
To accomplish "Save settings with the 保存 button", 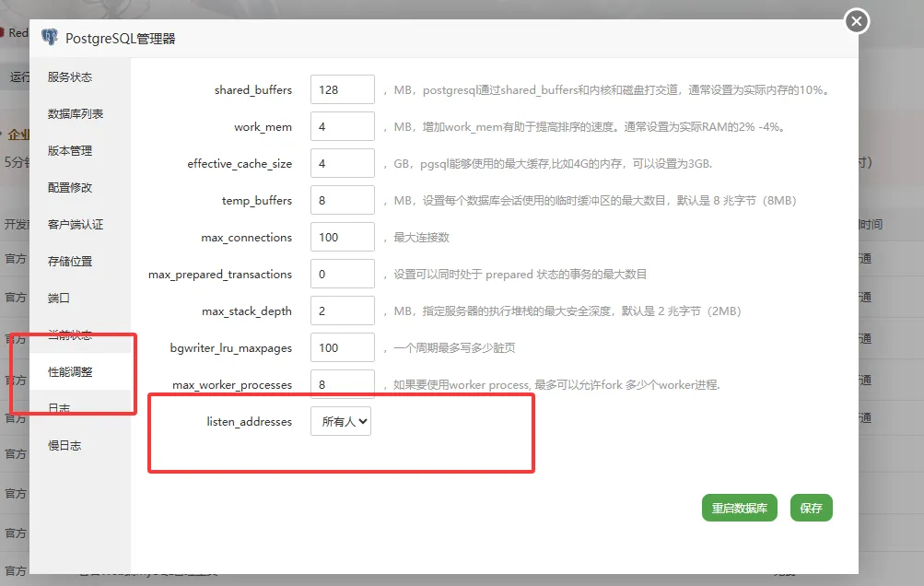I will point(811,508).
